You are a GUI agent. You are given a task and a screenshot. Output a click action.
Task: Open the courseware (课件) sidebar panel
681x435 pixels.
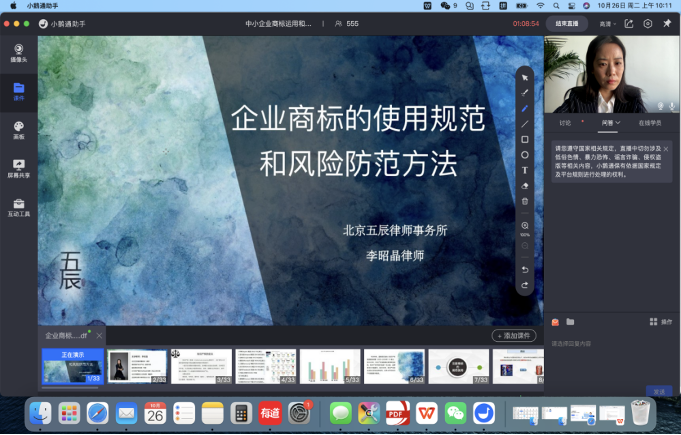pyautogui.click(x=19, y=92)
